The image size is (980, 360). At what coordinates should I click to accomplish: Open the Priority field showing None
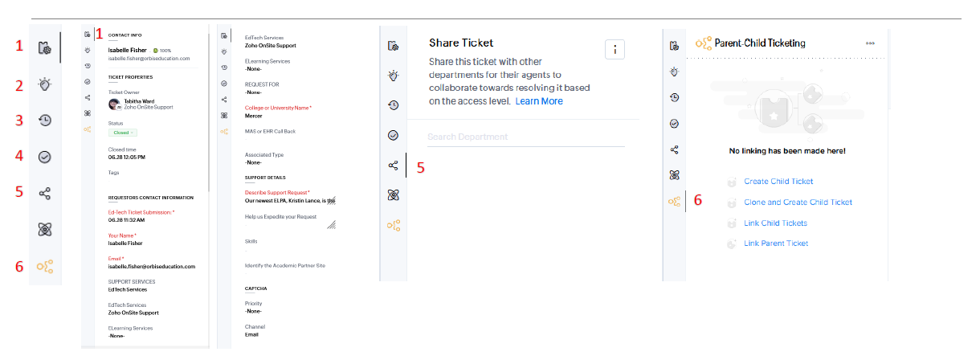coord(254,311)
